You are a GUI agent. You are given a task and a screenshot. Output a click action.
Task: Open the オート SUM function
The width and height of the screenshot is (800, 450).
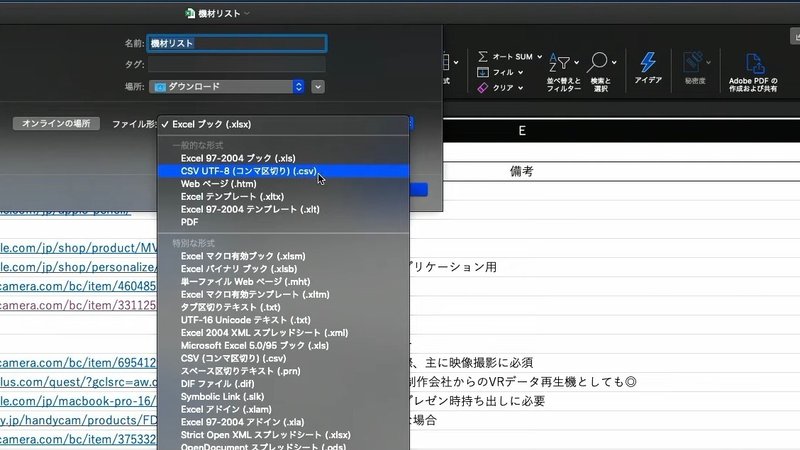[505, 57]
